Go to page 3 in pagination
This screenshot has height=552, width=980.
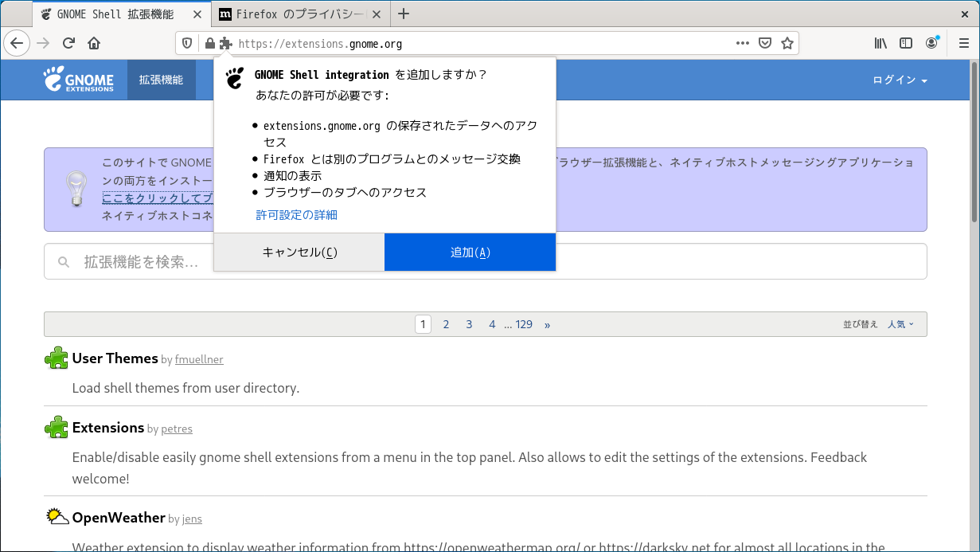coord(469,324)
